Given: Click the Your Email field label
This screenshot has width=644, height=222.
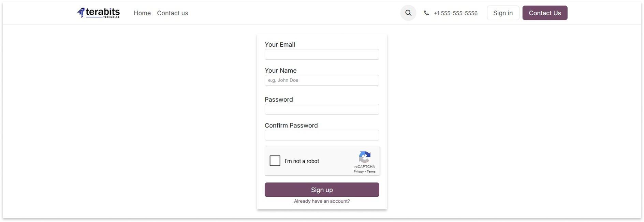Looking at the screenshot, I should [280, 45].
